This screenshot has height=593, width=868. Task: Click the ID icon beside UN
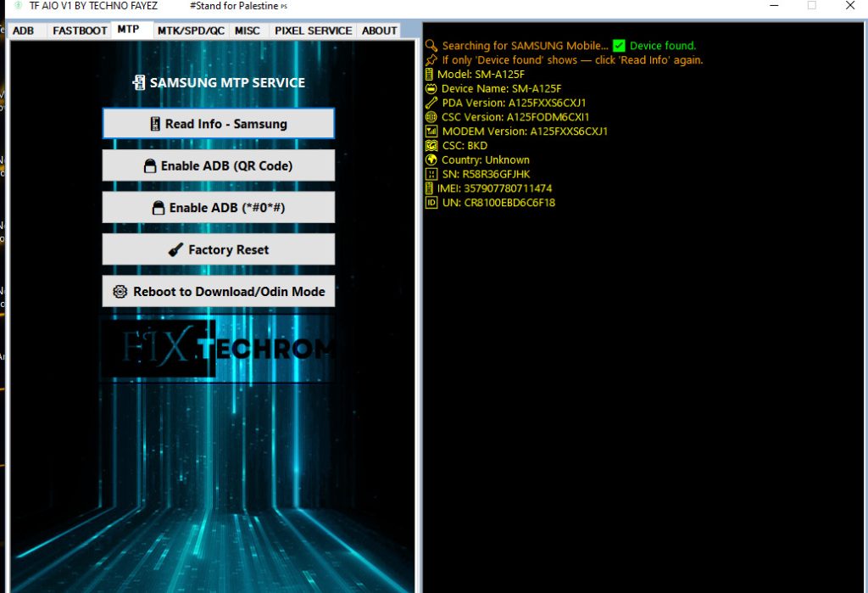[x=431, y=203]
